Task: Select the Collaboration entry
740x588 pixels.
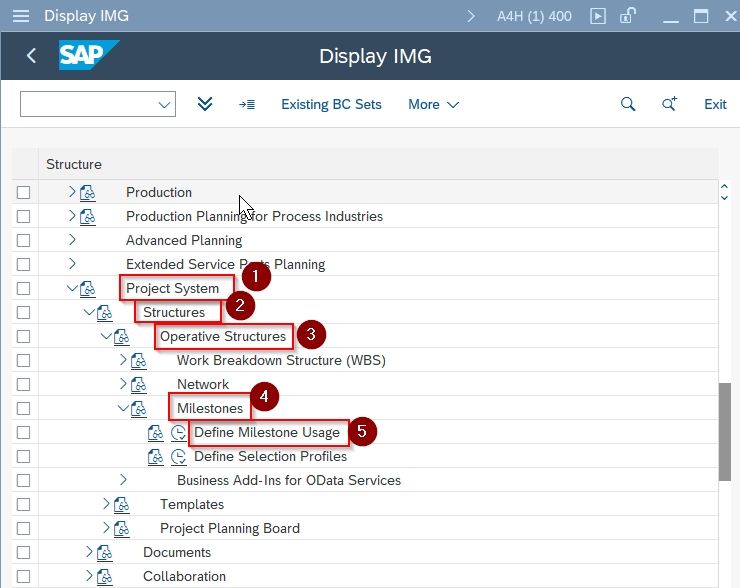Action: (185, 576)
